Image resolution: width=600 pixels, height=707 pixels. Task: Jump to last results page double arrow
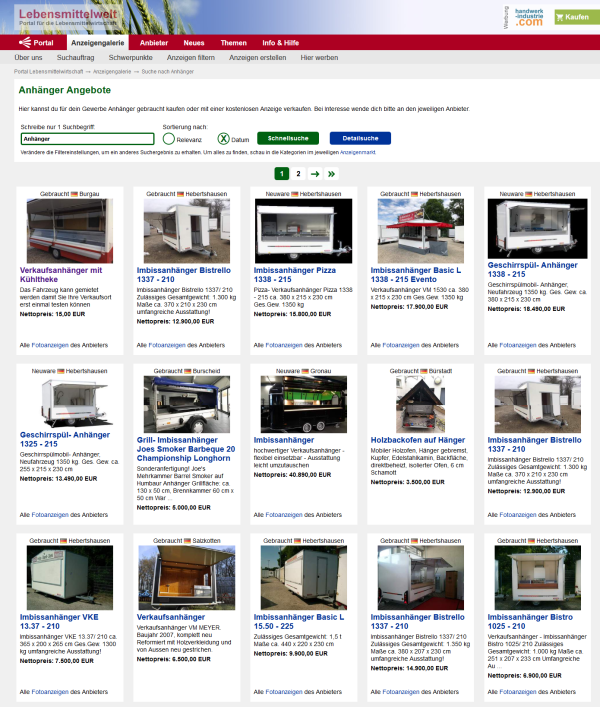[x=332, y=173]
